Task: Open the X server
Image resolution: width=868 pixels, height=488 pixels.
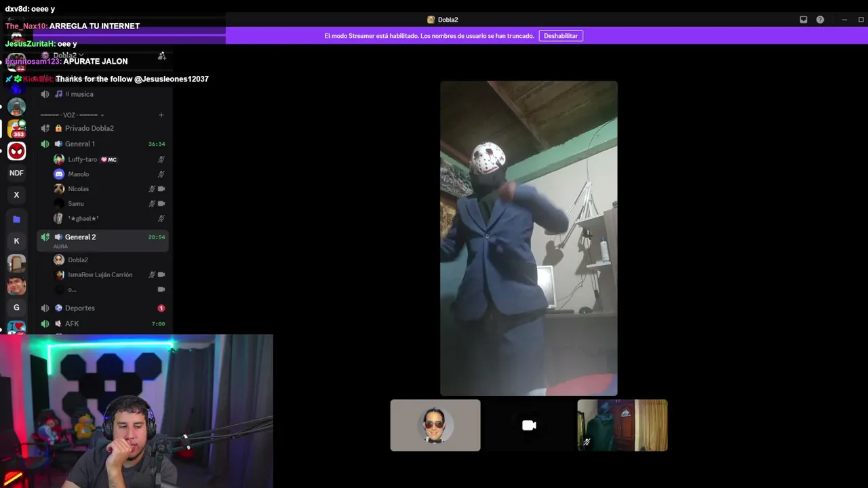Action: click(17, 195)
